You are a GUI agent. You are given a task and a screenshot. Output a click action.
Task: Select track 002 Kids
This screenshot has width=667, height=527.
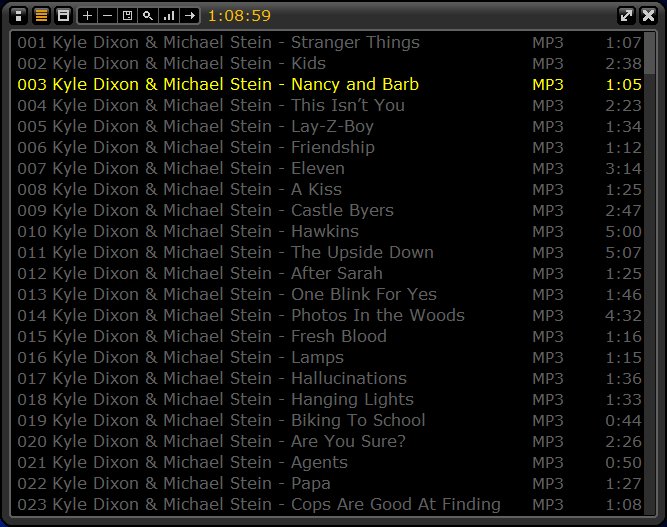tap(327, 63)
